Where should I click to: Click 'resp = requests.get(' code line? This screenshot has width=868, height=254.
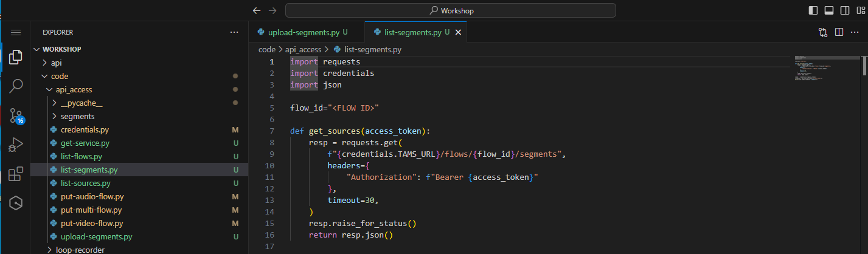356,142
